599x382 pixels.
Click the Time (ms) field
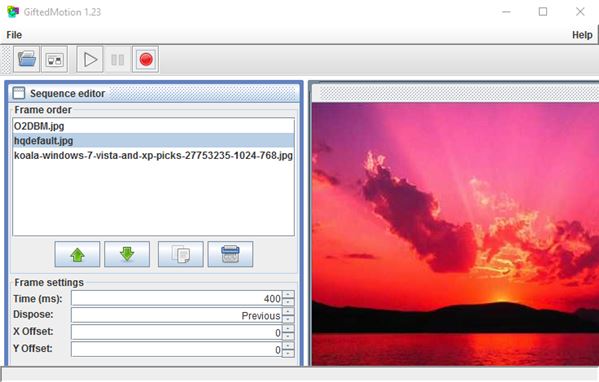pyautogui.click(x=176, y=298)
